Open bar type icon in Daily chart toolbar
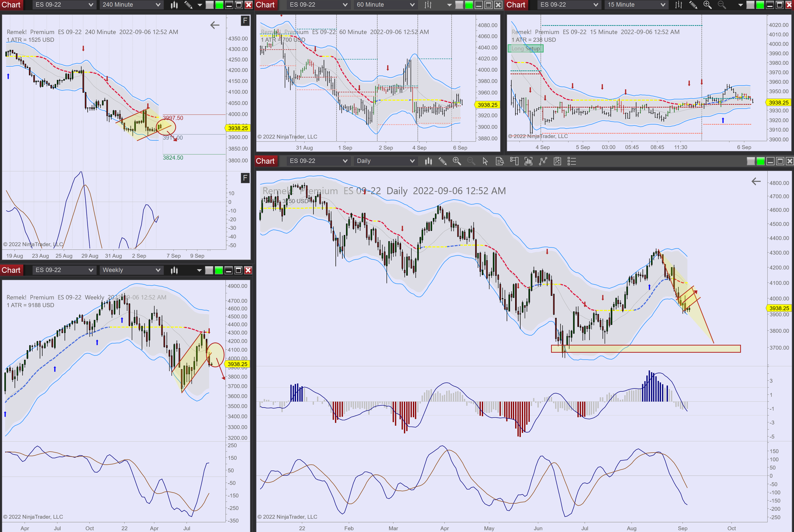794x532 pixels. coord(428,161)
